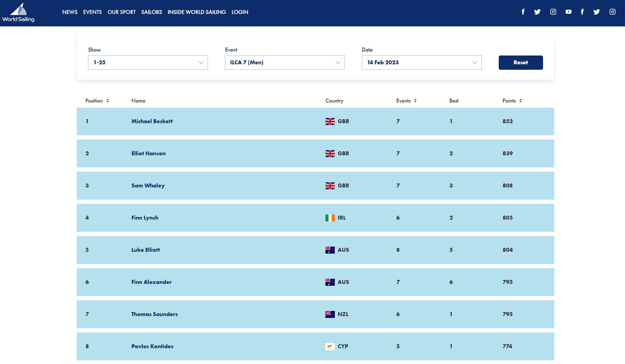Click the Best column header
The height and width of the screenshot is (364, 625).
pos(454,101)
